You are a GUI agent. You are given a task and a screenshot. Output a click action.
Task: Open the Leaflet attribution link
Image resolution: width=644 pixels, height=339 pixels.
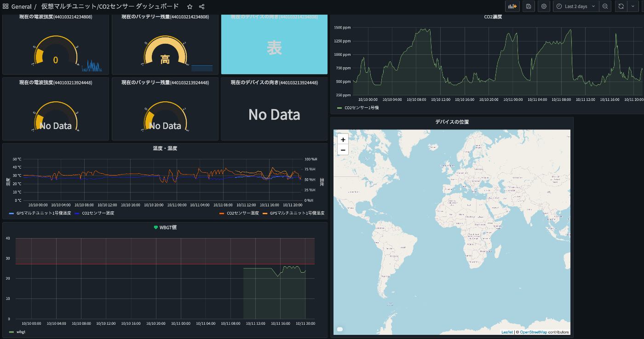[507, 332]
